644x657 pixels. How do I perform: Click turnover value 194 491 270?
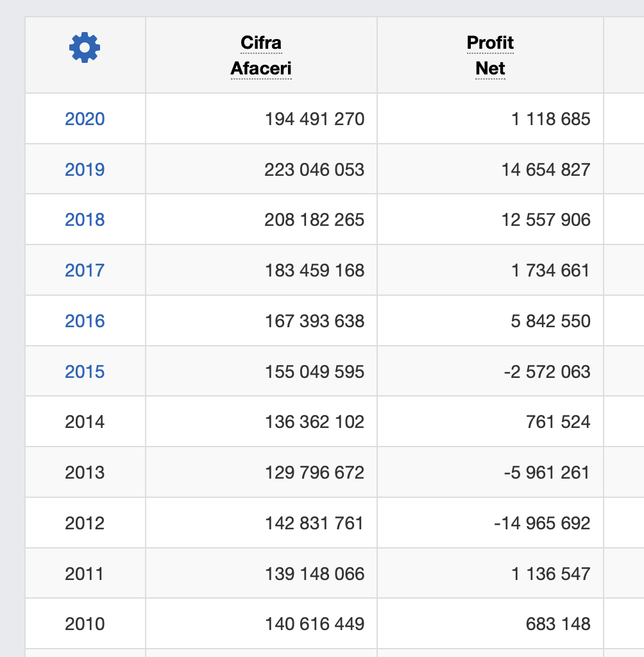tap(314, 119)
